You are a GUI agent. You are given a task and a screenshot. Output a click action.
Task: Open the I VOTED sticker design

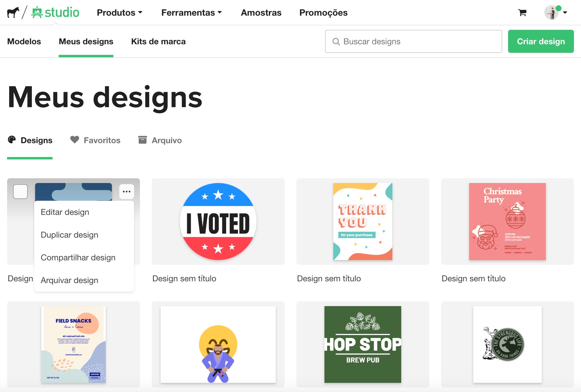pyautogui.click(x=218, y=221)
